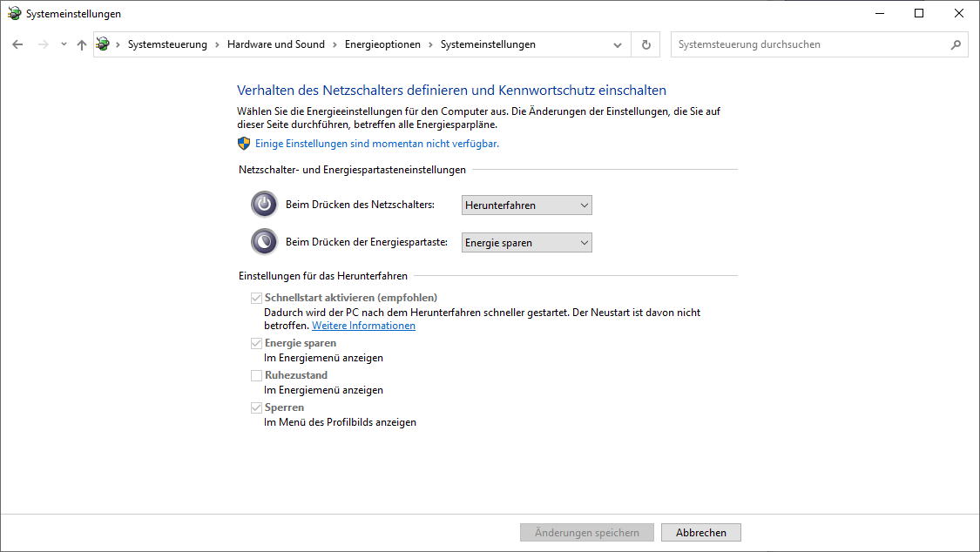This screenshot has height=552, width=980.
Task: Click the sleep button moon icon
Action: pos(264,242)
